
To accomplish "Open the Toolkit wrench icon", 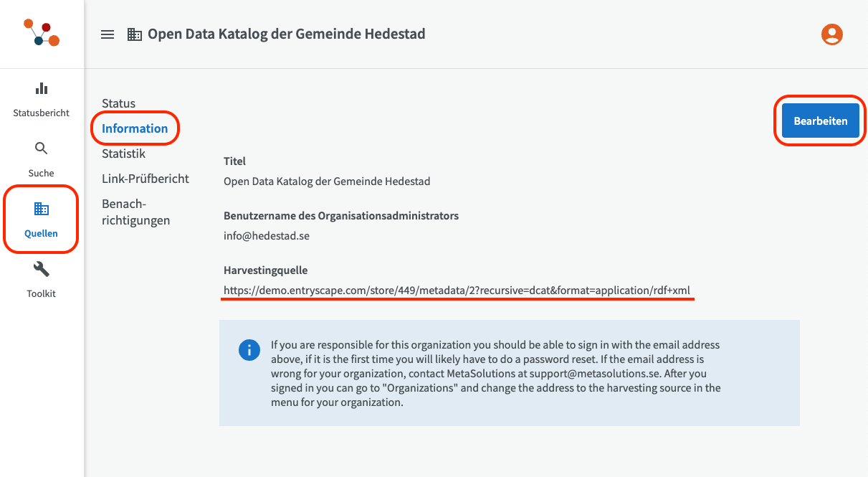I will pos(42,269).
